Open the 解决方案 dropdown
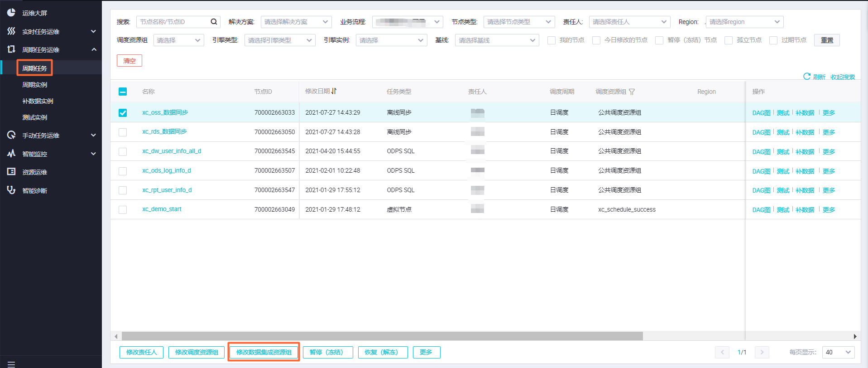Viewport: 868px width, 368px height. pyautogui.click(x=296, y=22)
